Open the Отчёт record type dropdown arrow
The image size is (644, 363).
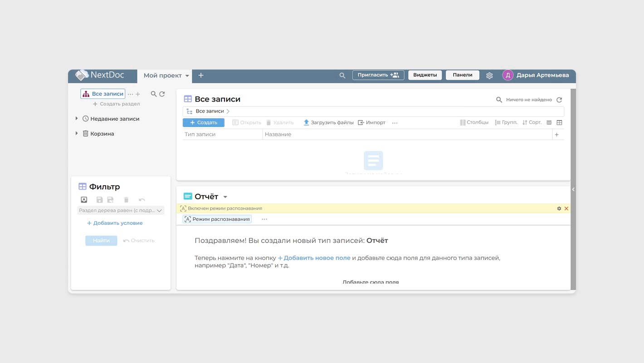[225, 197]
